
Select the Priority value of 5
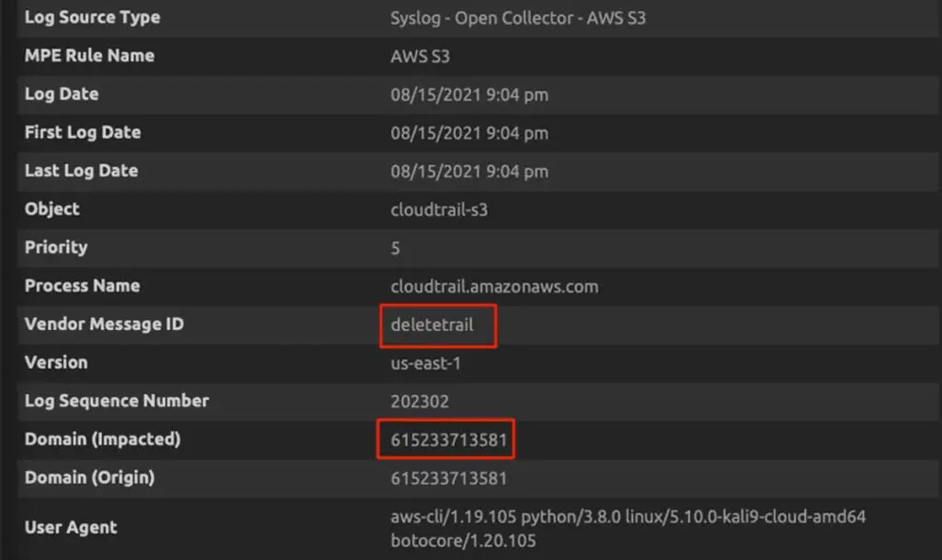pos(395,247)
